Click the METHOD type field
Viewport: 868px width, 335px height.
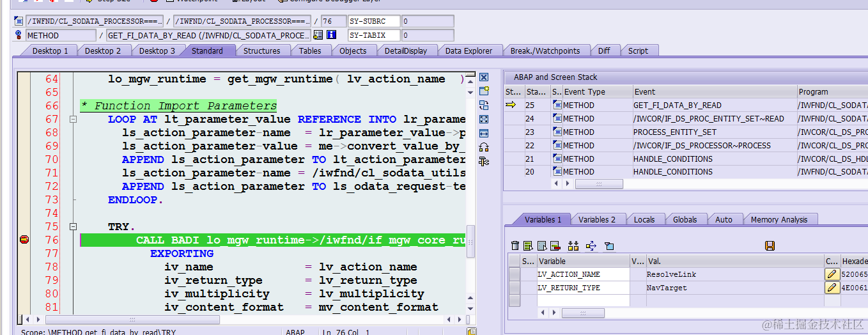click(61, 35)
